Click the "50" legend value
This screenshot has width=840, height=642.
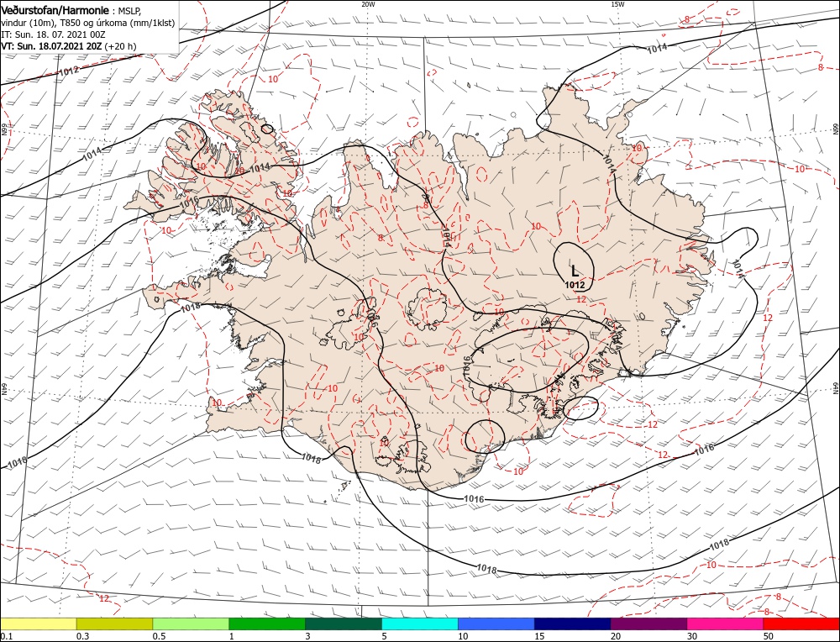[x=769, y=636]
